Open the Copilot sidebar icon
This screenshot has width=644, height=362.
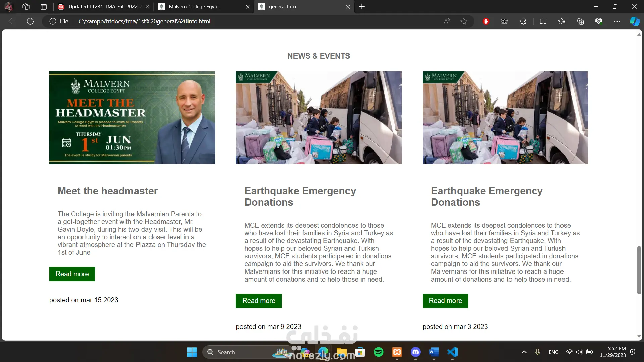(x=635, y=21)
